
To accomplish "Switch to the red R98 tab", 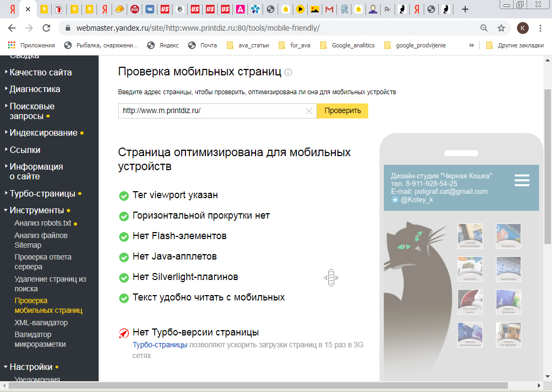I will point(134,10).
